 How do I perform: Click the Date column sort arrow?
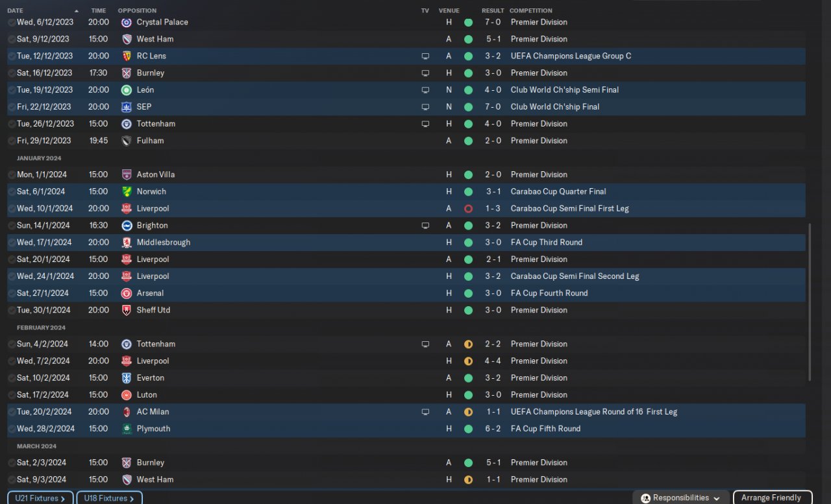pos(77,11)
